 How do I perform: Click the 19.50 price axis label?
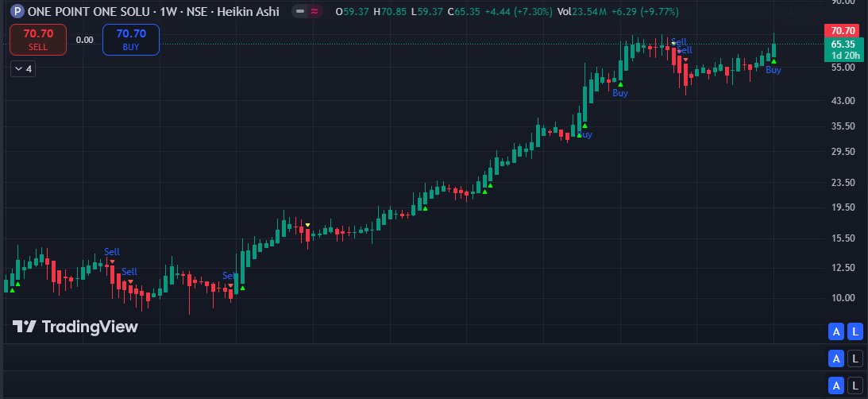coord(843,207)
